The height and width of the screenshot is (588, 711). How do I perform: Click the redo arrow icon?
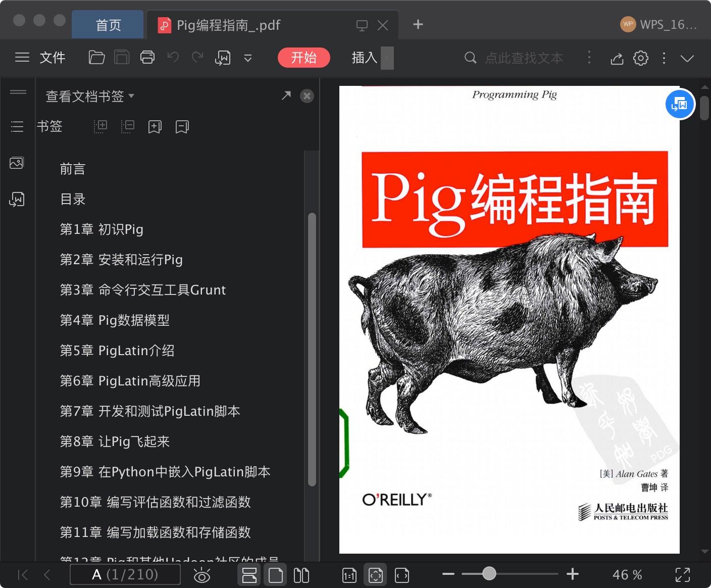tap(197, 58)
